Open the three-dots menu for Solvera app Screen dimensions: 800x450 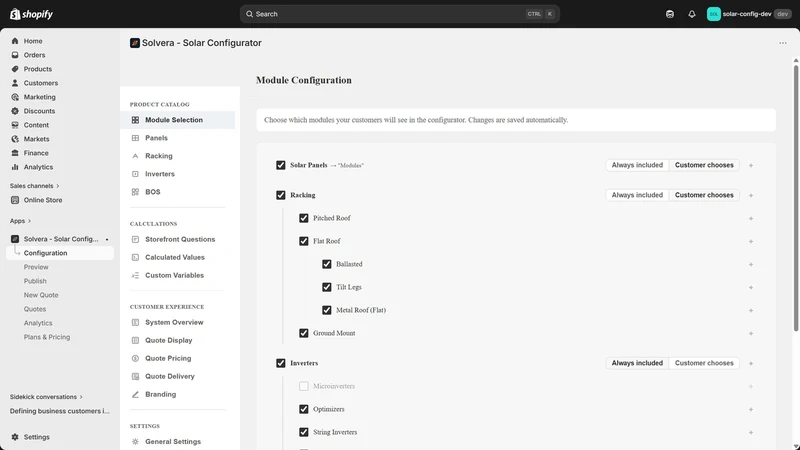pyautogui.click(x=783, y=43)
